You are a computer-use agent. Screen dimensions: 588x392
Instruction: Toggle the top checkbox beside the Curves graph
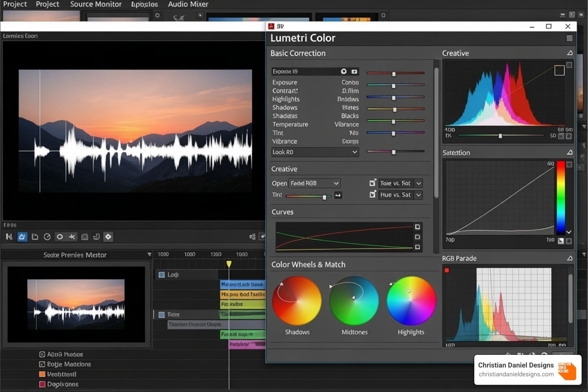point(417,227)
